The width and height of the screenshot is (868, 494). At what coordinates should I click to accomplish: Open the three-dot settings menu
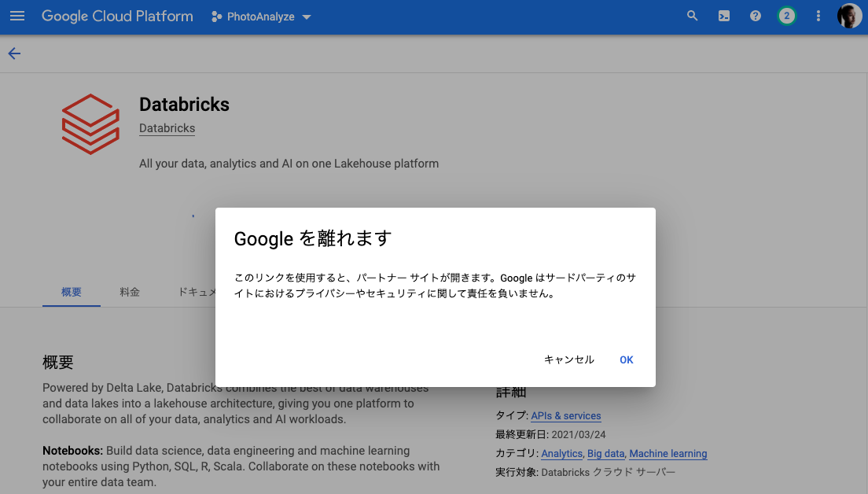tap(818, 16)
